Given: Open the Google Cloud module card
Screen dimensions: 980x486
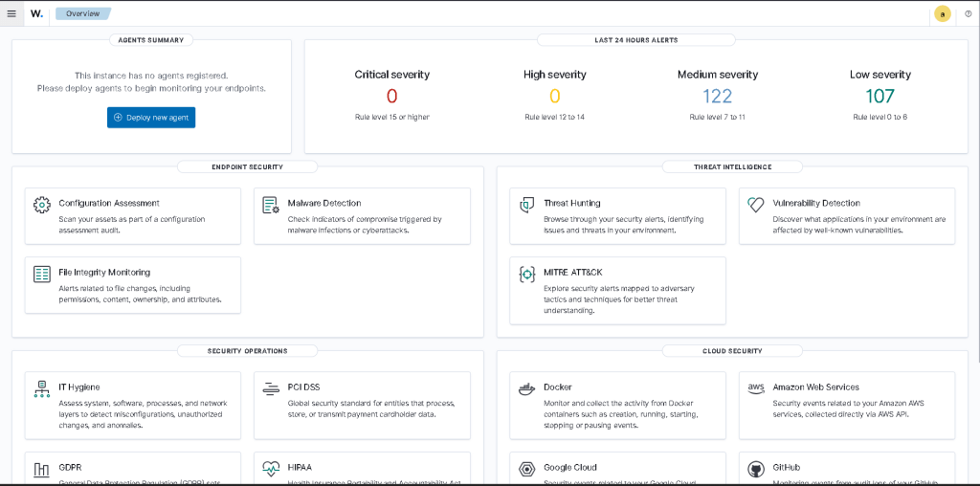Looking at the screenshot, I should point(617,468).
